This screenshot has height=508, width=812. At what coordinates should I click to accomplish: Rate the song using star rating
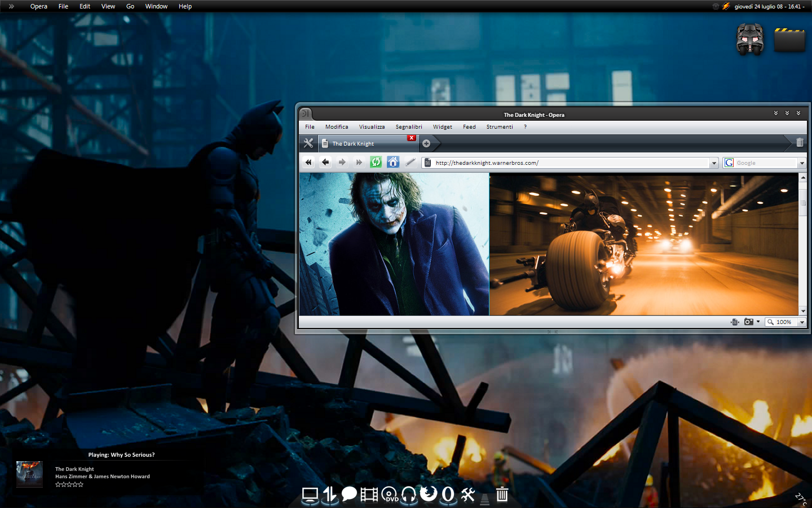click(69, 484)
